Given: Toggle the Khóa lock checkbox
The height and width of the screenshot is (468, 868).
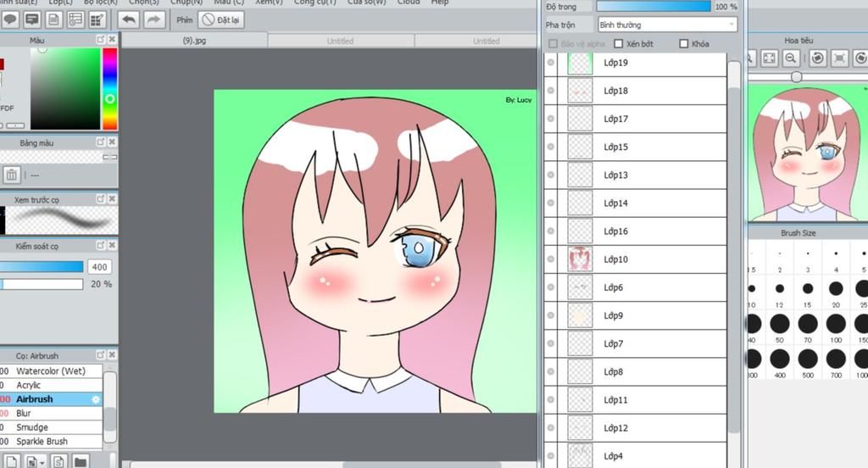Looking at the screenshot, I should coord(684,44).
